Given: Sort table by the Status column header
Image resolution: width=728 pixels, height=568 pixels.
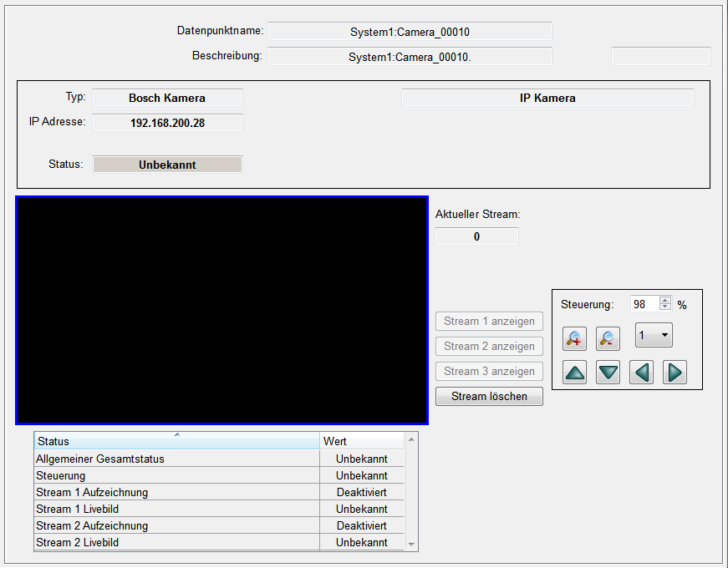Looking at the screenshot, I should (176, 441).
